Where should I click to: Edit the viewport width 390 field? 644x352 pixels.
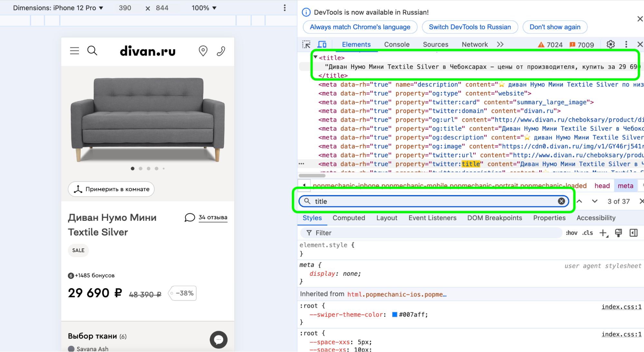coord(125,8)
